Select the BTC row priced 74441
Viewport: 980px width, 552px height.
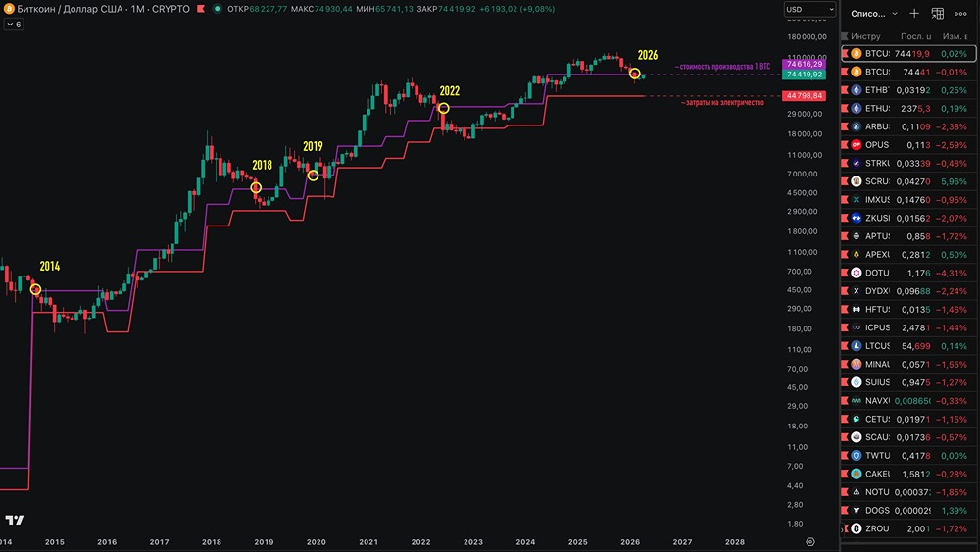(x=908, y=72)
